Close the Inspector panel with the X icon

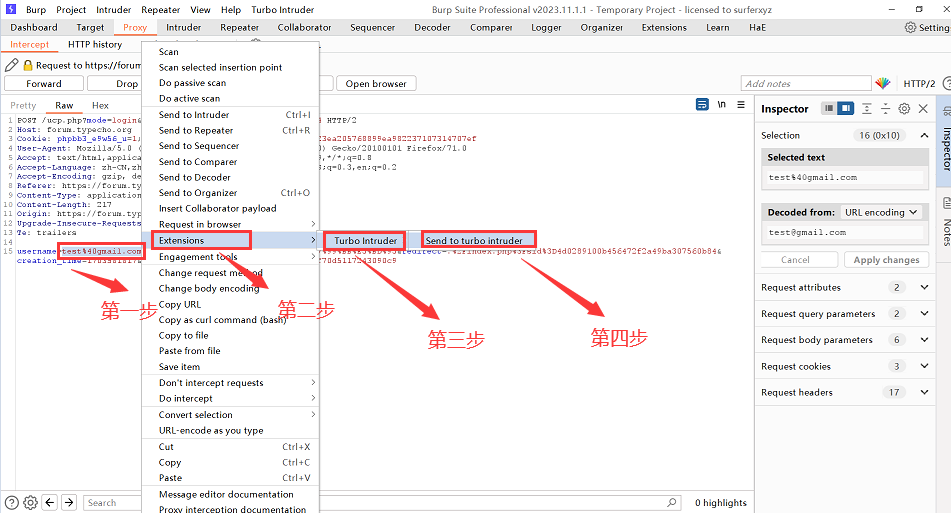pyautogui.click(x=923, y=109)
